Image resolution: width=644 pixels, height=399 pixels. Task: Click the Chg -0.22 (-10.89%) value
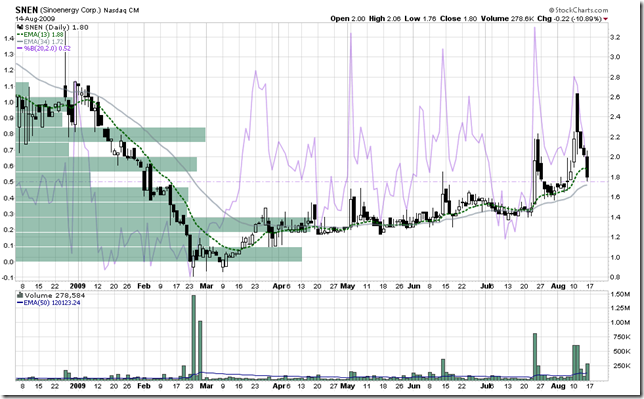[x=569, y=19]
